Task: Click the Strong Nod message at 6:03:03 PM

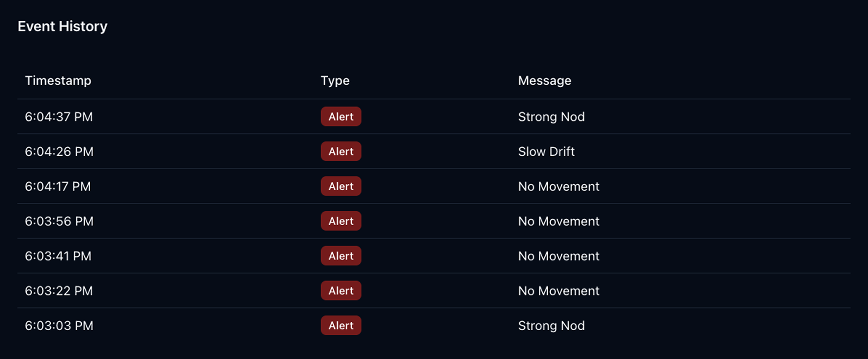Action: tap(551, 326)
